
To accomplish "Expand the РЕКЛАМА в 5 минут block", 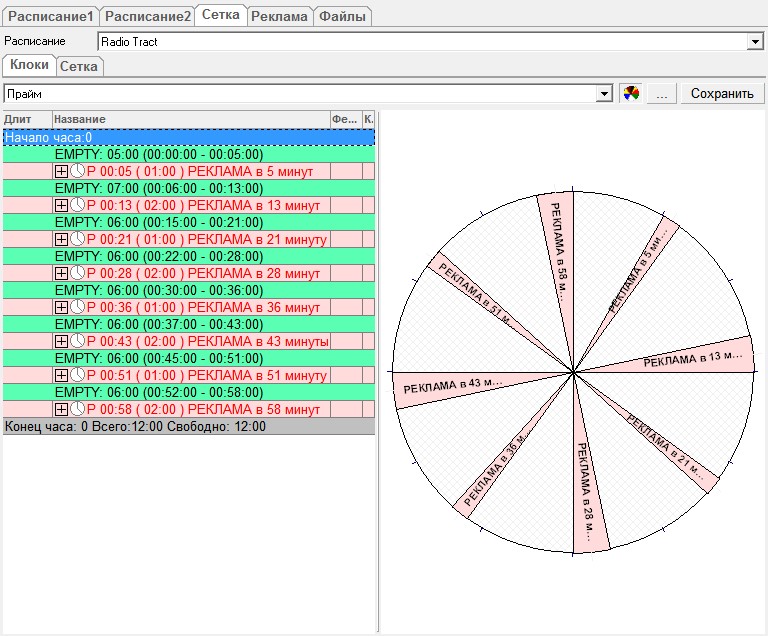I will [x=61, y=171].
